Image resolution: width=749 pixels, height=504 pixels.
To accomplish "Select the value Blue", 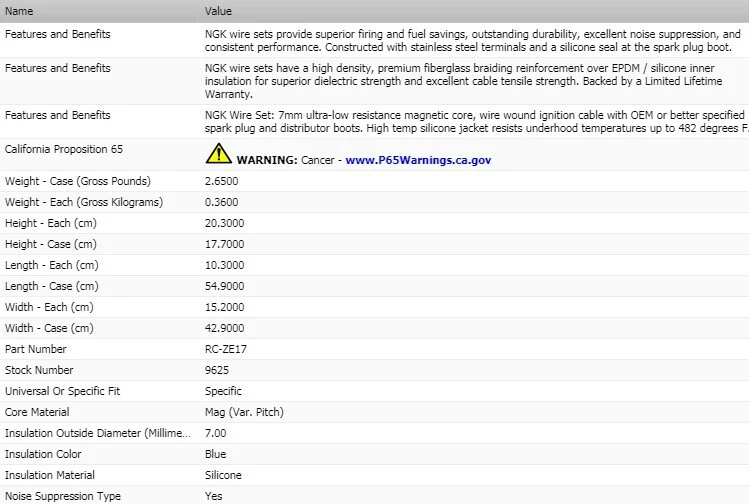I will [215, 454].
